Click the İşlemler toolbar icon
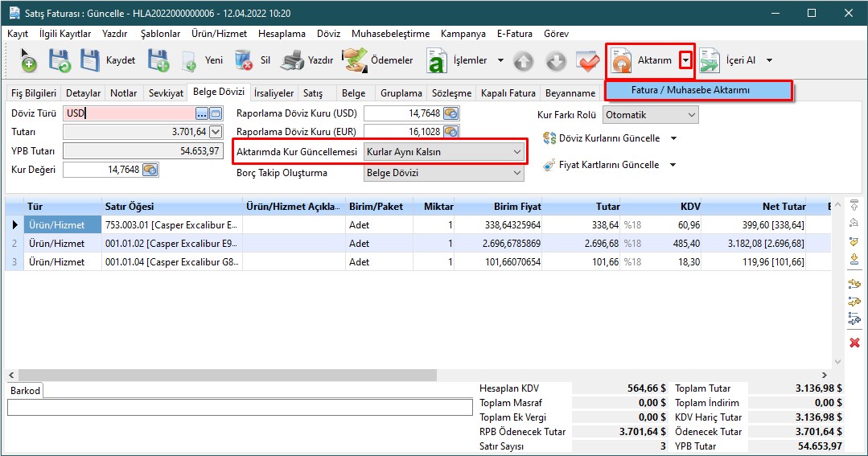This screenshot has width=868, height=456. pyautogui.click(x=436, y=60)
